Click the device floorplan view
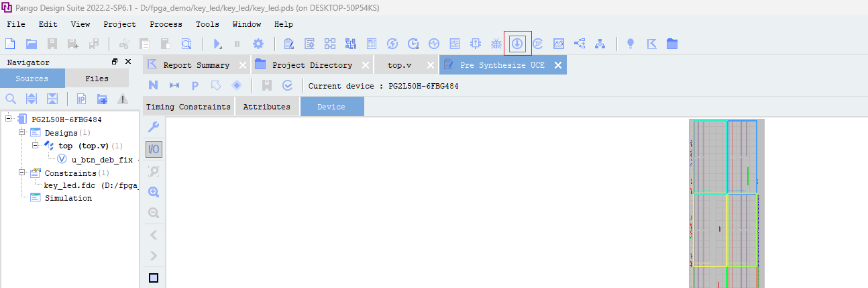868x288 pixels. [726, 203]
